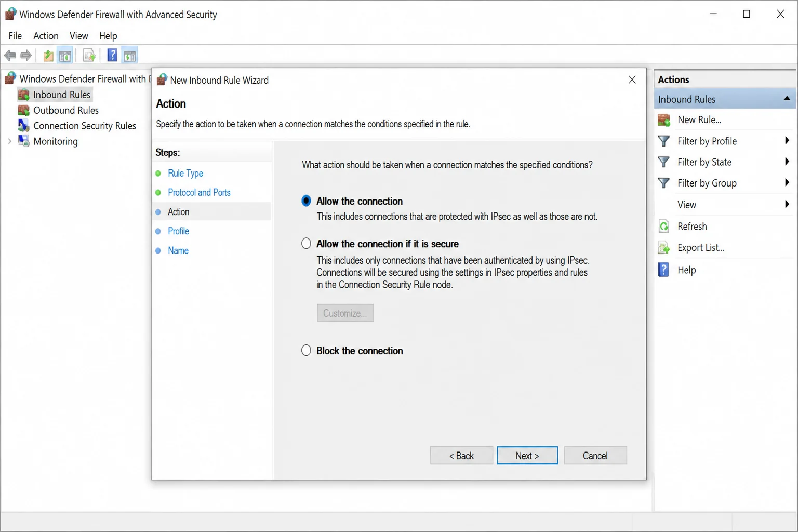Toggle the Show/Hide Console Tree toolbar icon

65,56
